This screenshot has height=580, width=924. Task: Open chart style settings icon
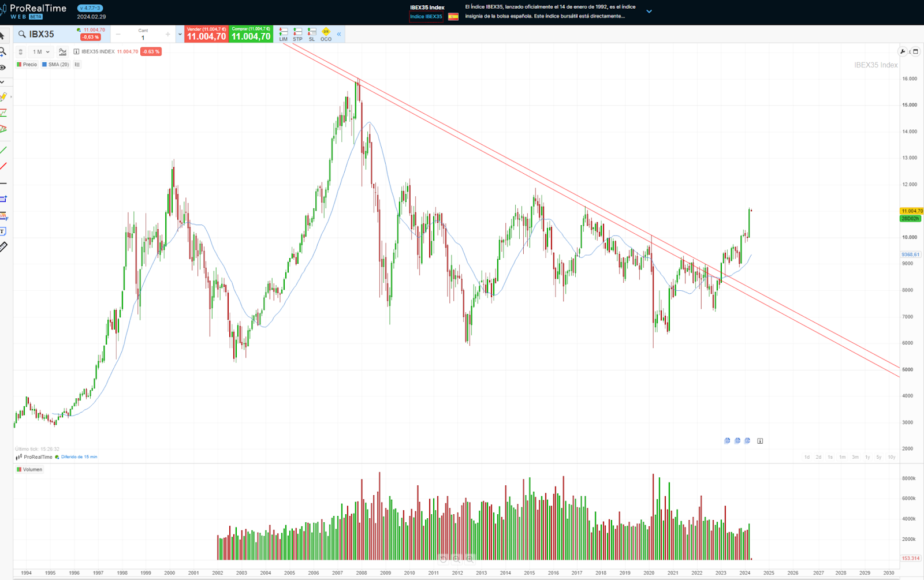63,52
